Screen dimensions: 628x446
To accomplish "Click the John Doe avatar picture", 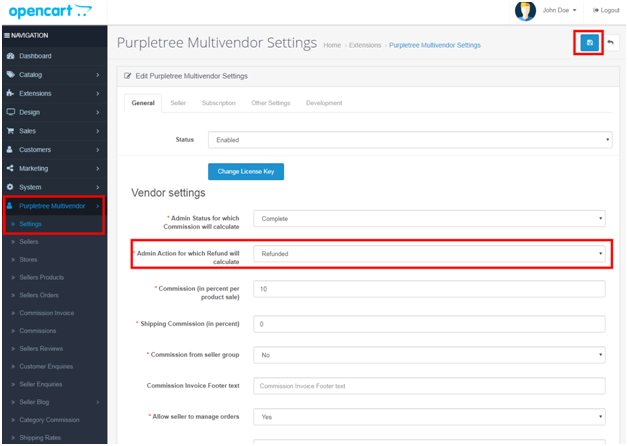I will pyautogui.click(x=525, y=11).
